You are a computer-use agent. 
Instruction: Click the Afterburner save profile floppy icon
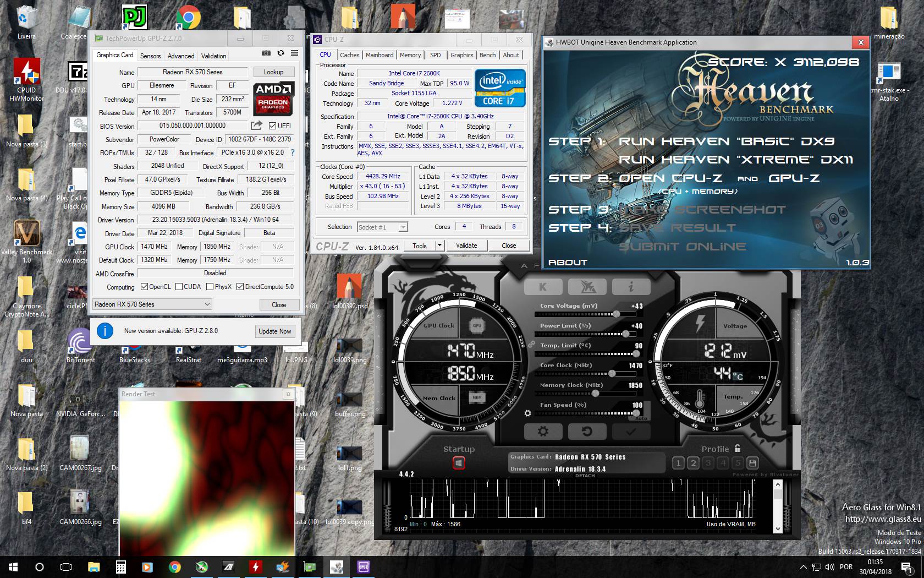tap(753, 463)
